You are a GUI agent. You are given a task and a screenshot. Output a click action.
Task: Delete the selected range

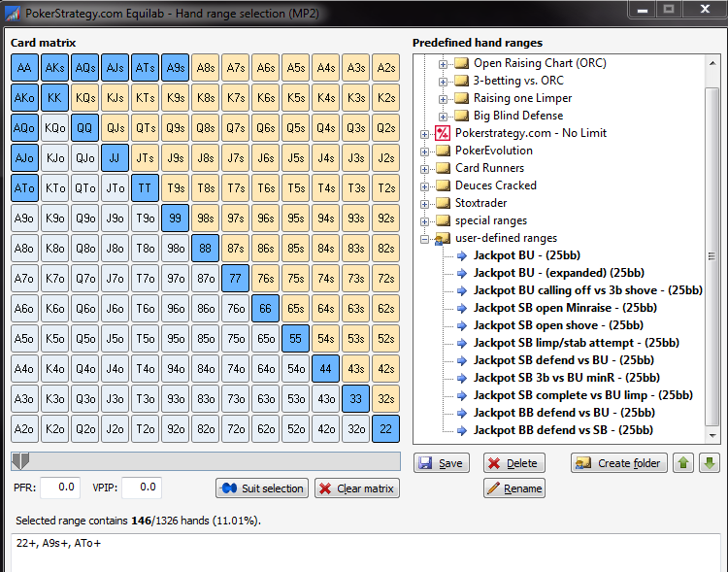coord(513,463)
